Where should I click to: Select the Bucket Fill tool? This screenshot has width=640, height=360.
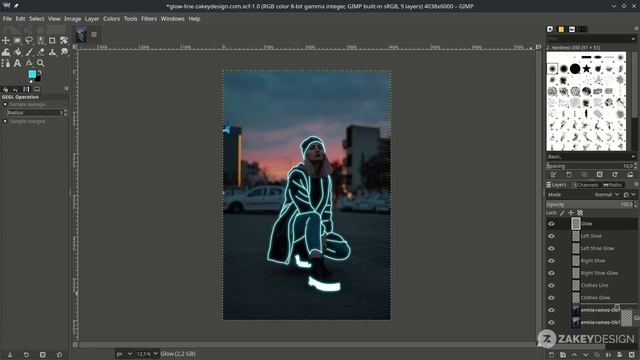pos(18,52)
